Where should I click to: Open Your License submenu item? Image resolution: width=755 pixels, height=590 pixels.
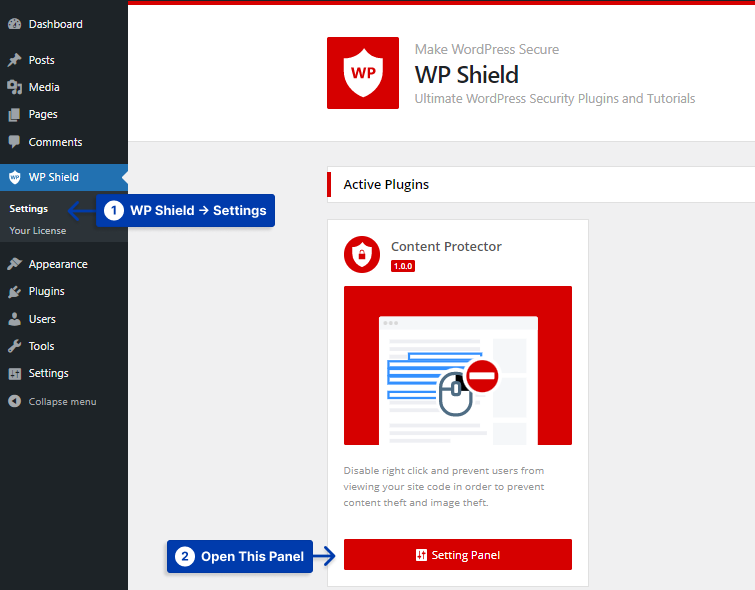pyautogui.click(x=38, y=231)
